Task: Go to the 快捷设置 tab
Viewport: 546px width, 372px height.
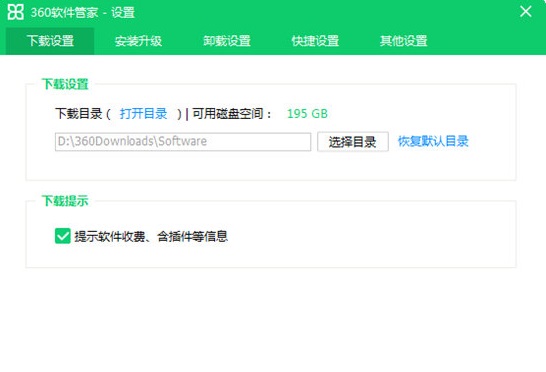Action: click(x=315, y=41)
